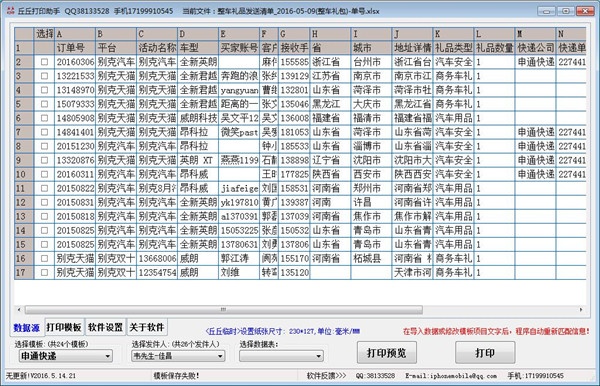Viewport: 600px width, 386px height.
Task: Select the 活动名称 header cell
Action: pyautogui.click(x=157, y=48)
